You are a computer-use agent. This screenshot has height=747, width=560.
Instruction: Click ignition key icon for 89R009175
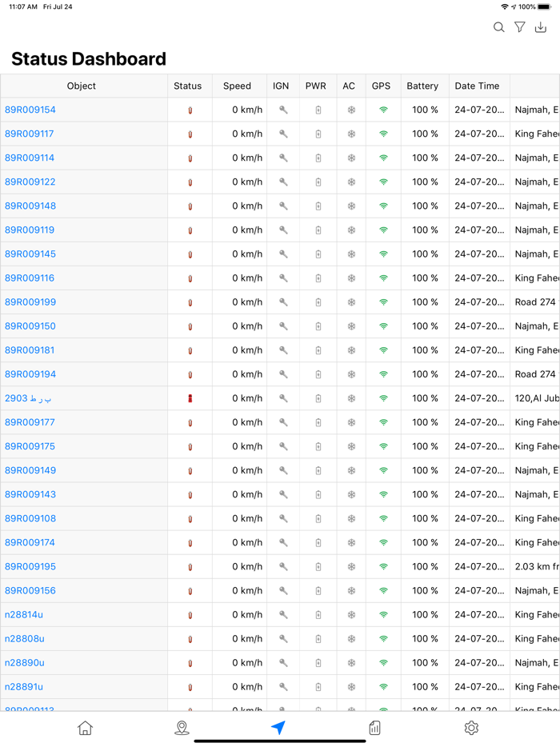coord(283,446)
